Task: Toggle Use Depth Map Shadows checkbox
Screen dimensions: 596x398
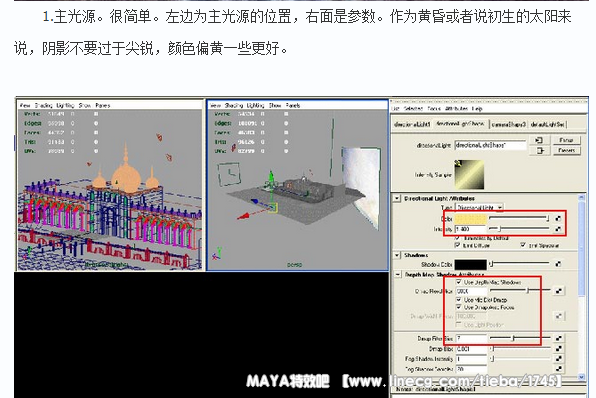Action: tap(458, 282)
